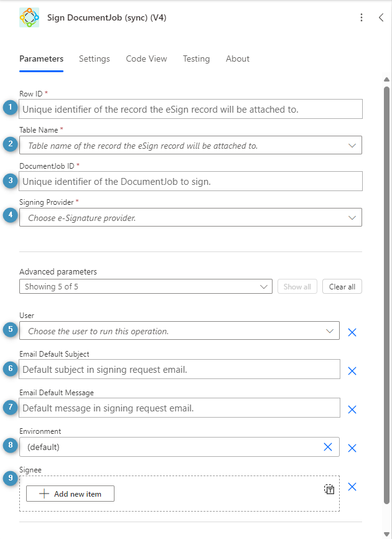This screenshot has width=392, height=539.
Task: Click the plus icon in Add new item
Action: pos(44,494)
